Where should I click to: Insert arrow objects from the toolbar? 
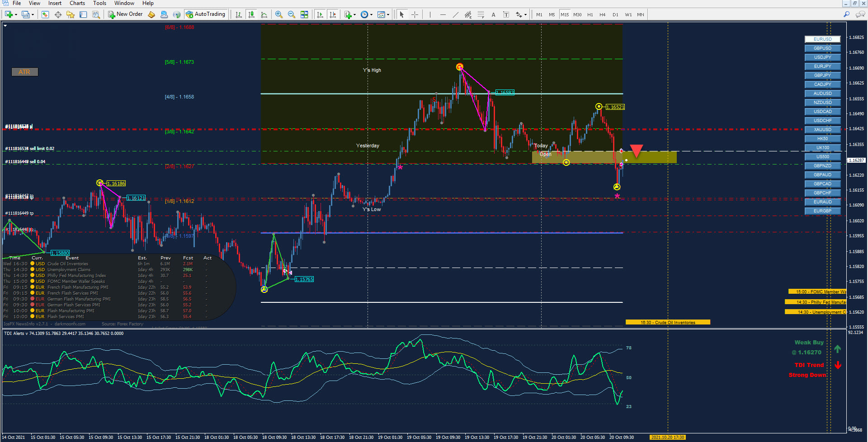519,14
